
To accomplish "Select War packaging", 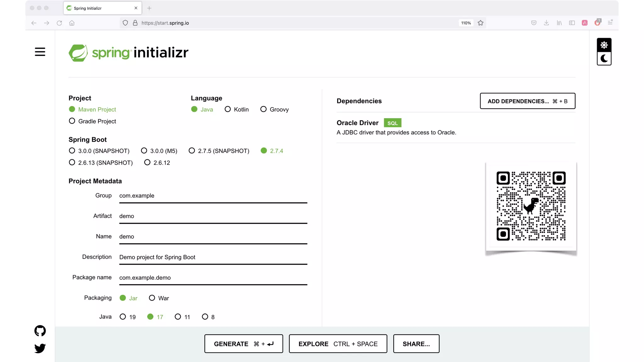I will [152, 298].
